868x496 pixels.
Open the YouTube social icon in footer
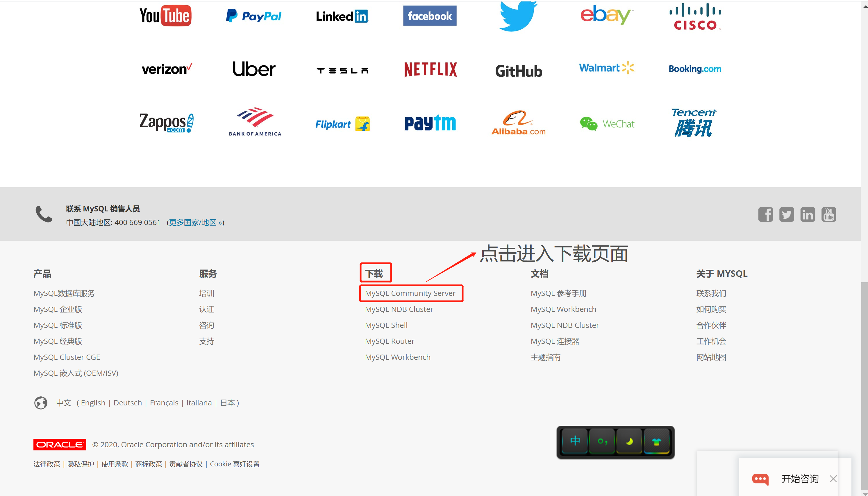[x=828, y=214]
